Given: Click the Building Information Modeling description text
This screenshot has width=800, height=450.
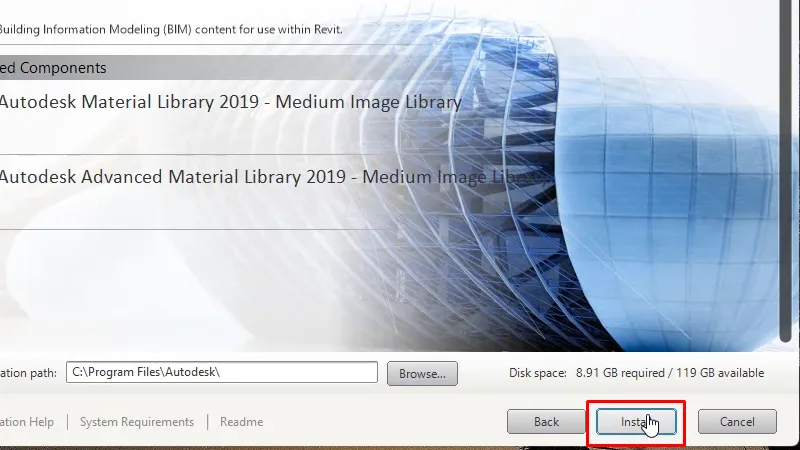Looking at the screenshot, I should (171, 30).
